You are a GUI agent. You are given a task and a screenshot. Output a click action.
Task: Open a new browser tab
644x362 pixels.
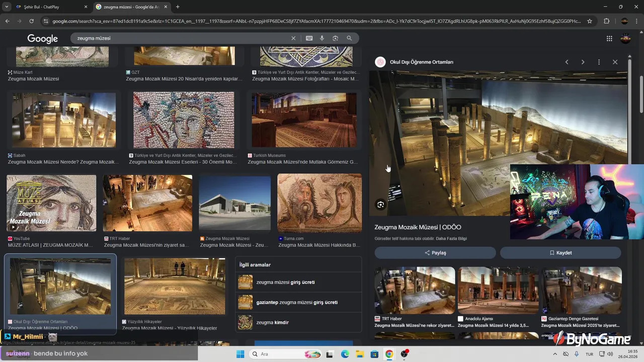(x=178, y=7)
